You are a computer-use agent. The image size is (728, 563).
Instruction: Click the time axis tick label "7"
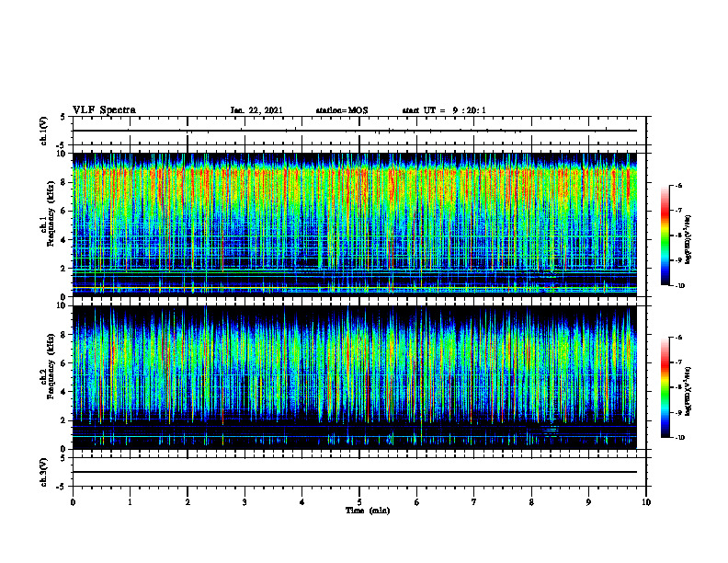point(474,502)
